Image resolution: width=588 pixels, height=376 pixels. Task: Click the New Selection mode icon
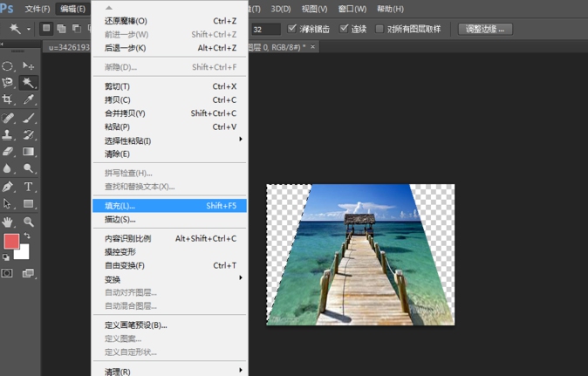click(46, 28)
